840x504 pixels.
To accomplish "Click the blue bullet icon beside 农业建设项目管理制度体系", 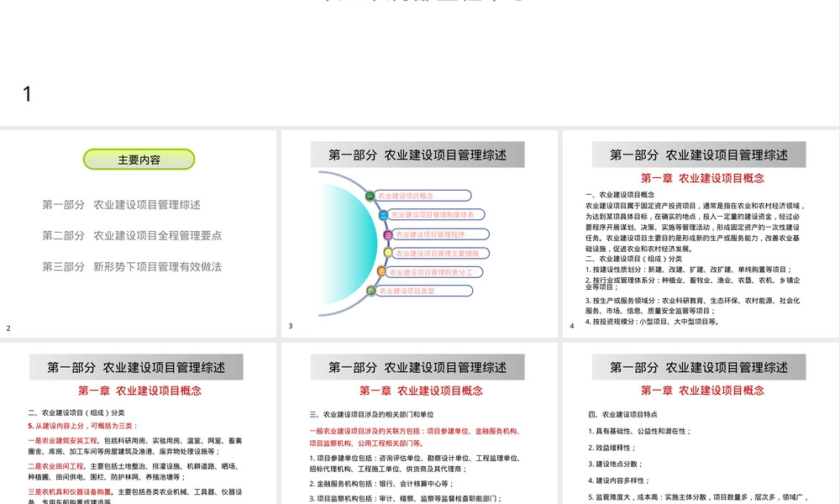I will (x=383, y=215).
